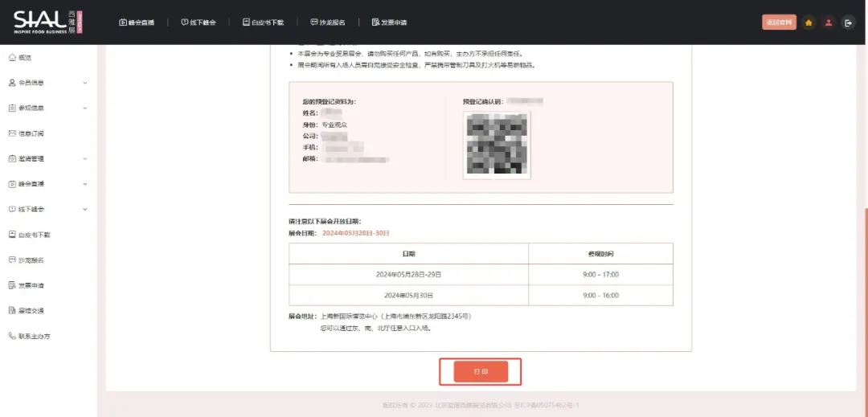Screen dimensions: 868x417
Task: Open 线下峰会 in the top navigation
Action: click(199, 22)
